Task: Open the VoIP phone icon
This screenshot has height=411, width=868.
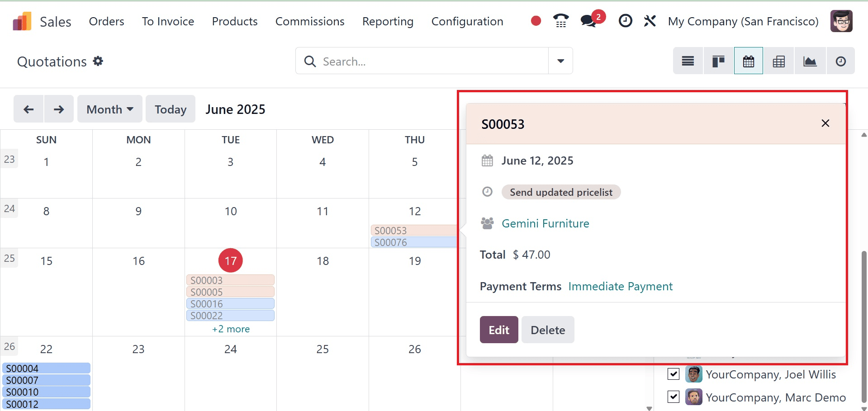Action: (561, 21)
